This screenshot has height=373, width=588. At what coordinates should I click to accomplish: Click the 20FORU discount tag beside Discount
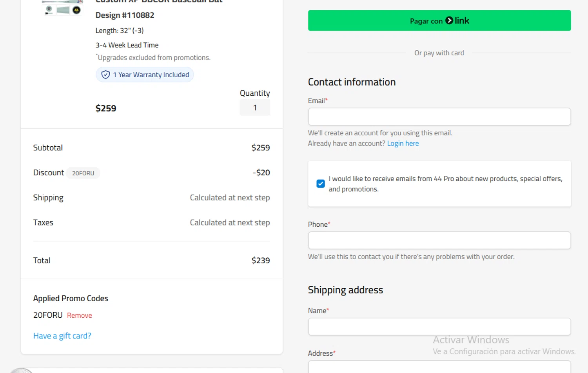[83, 173]
